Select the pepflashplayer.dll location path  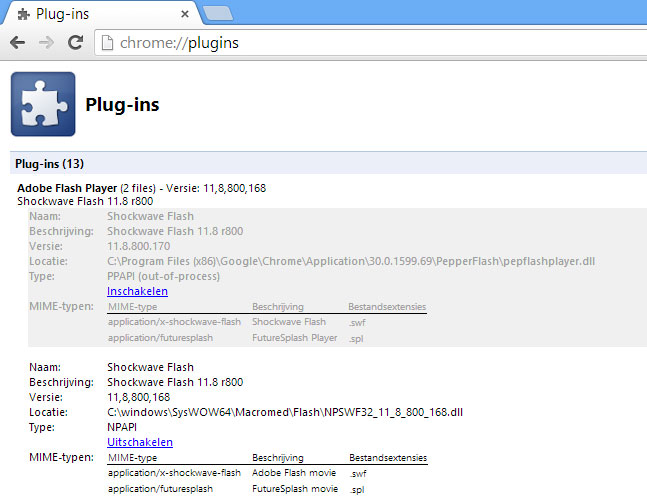(351, 261)
